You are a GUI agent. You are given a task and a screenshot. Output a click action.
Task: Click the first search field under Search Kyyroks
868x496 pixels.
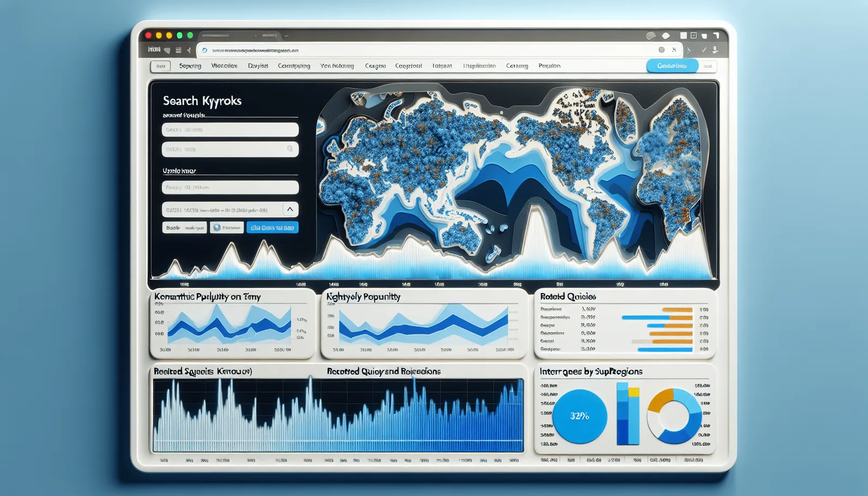coord(230,130)
